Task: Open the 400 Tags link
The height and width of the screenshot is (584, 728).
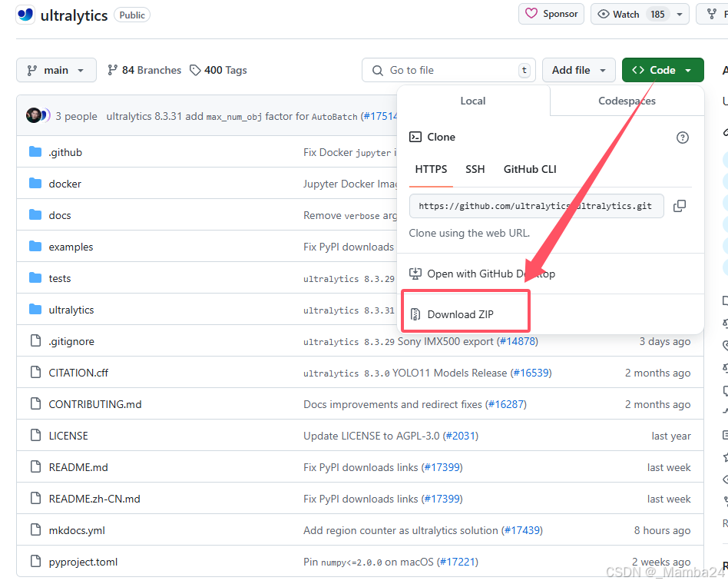Action: click(x=218, y=70)
